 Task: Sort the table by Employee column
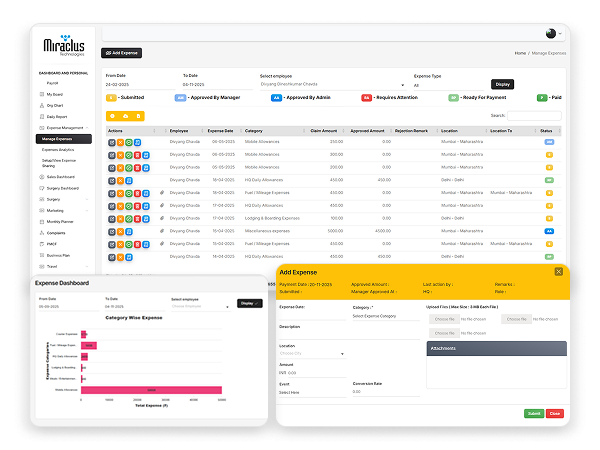tap(185, 131)
